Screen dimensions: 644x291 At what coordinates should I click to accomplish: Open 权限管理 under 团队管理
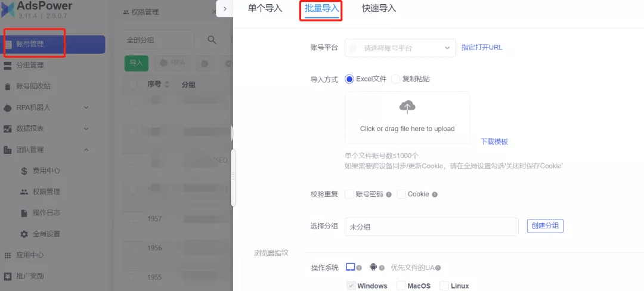point(47,191)
